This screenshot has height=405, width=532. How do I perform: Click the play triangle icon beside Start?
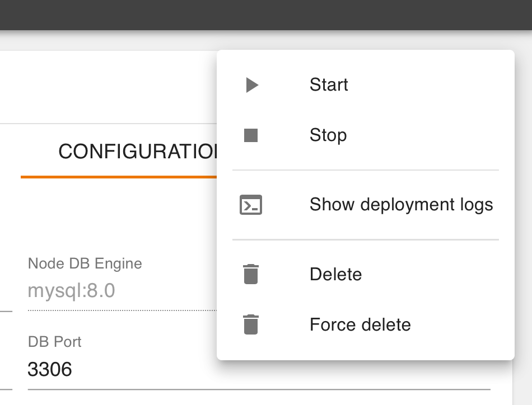[252, 85]
